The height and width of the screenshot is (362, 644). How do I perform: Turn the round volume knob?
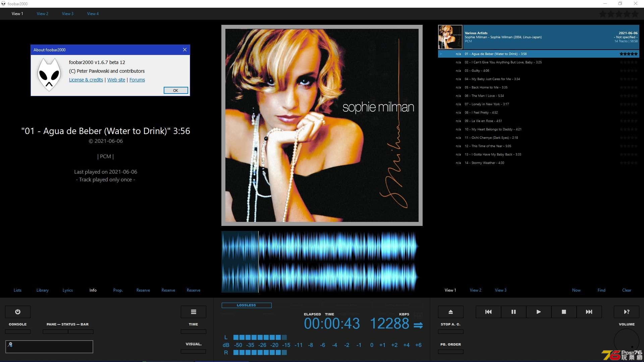(627, 341)
